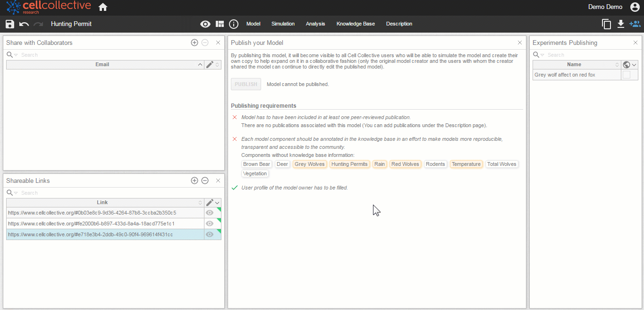The image size is (644, 310).
Task: Sort the Link column with its sort arrows
Action: pos(200,203)
